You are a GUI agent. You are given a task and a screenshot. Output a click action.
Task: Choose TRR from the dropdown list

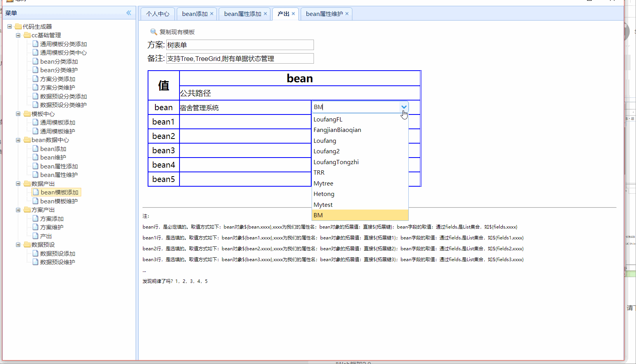click(360, 173)
